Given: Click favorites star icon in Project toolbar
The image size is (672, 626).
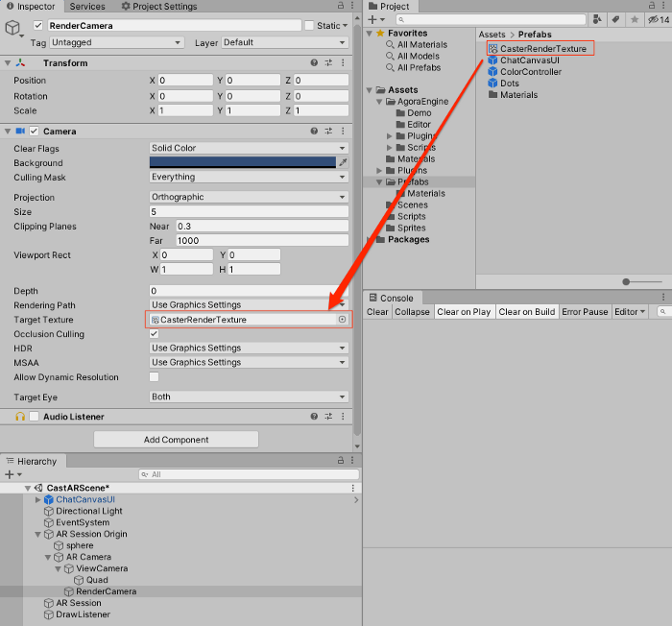Looking at the screenshot, I should point(635,19).
